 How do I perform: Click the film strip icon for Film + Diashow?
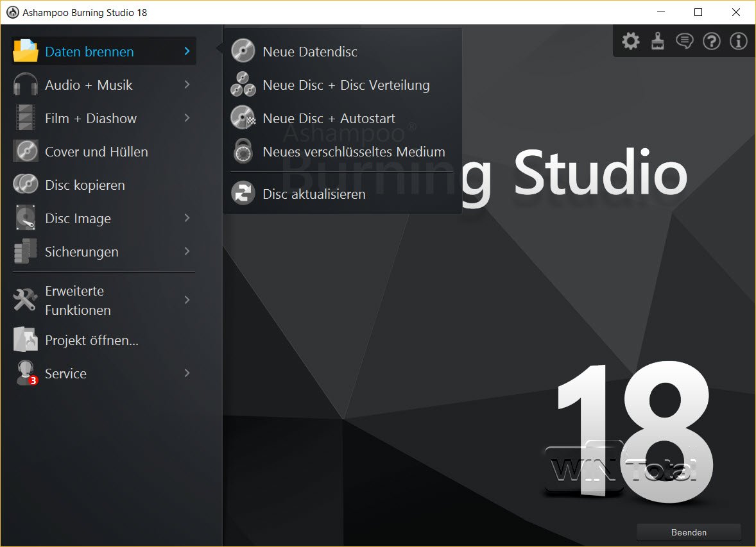click(26, 117)
